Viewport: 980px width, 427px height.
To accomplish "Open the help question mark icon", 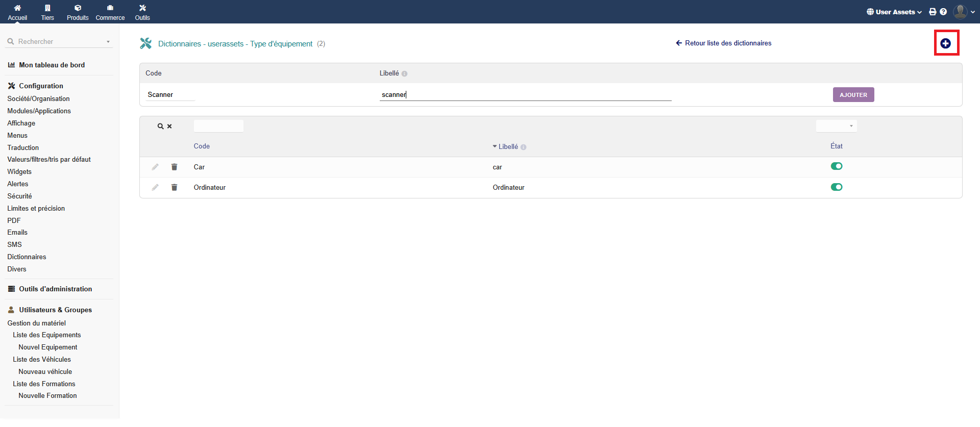I will click(943, 12).
